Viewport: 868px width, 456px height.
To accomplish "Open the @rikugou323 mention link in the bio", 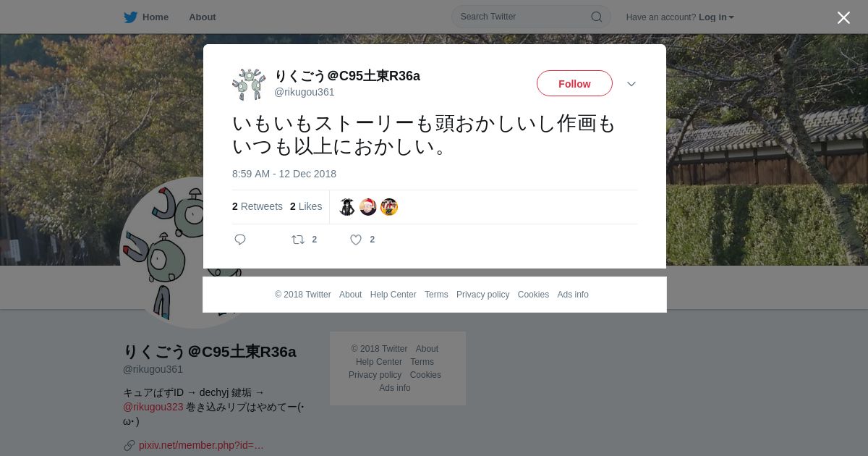I will pos(153,407).
